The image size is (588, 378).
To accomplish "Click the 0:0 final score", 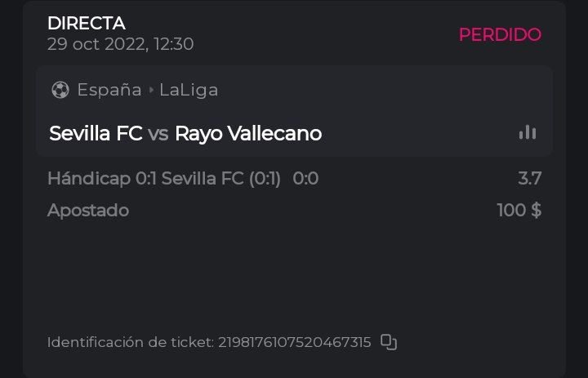I will point(305,178).
